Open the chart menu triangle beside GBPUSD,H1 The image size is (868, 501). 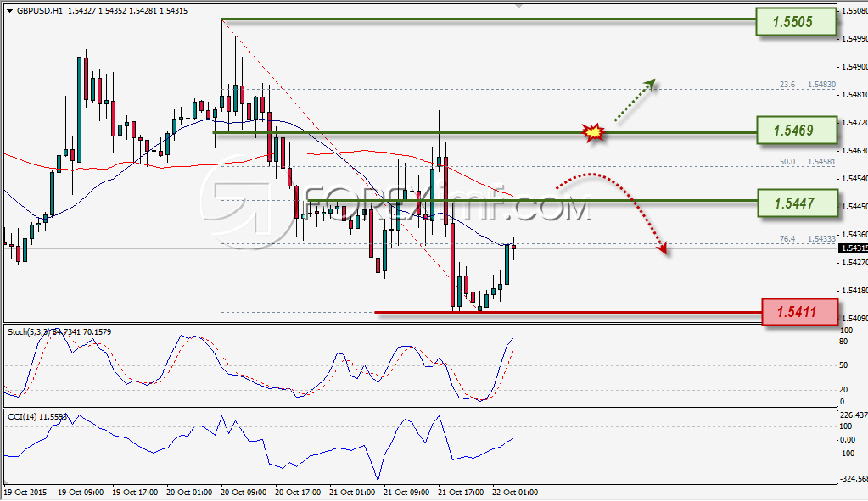click(9, 10)
